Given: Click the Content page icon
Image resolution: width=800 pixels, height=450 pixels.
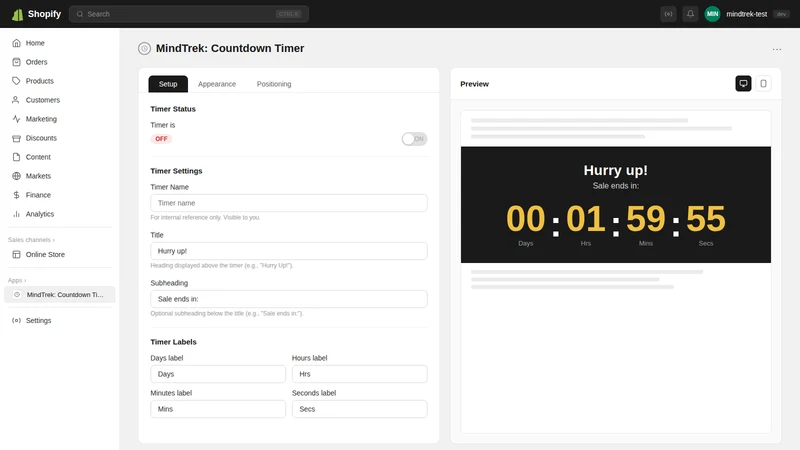Looking at the screenshot, I should pyautogui.click(x=16, y=157).
